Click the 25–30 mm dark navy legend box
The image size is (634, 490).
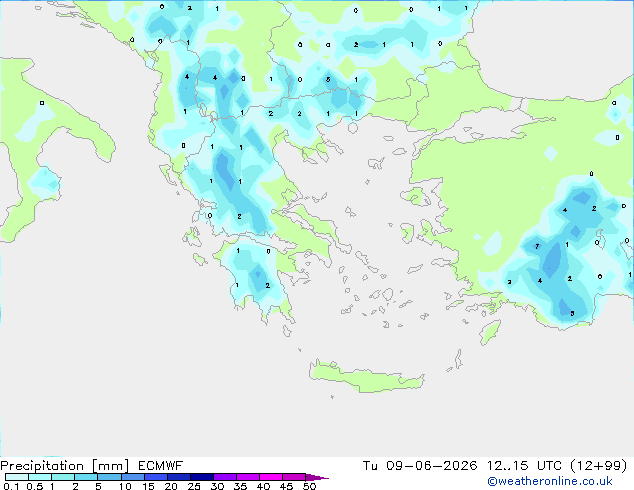tap(202, 477)
